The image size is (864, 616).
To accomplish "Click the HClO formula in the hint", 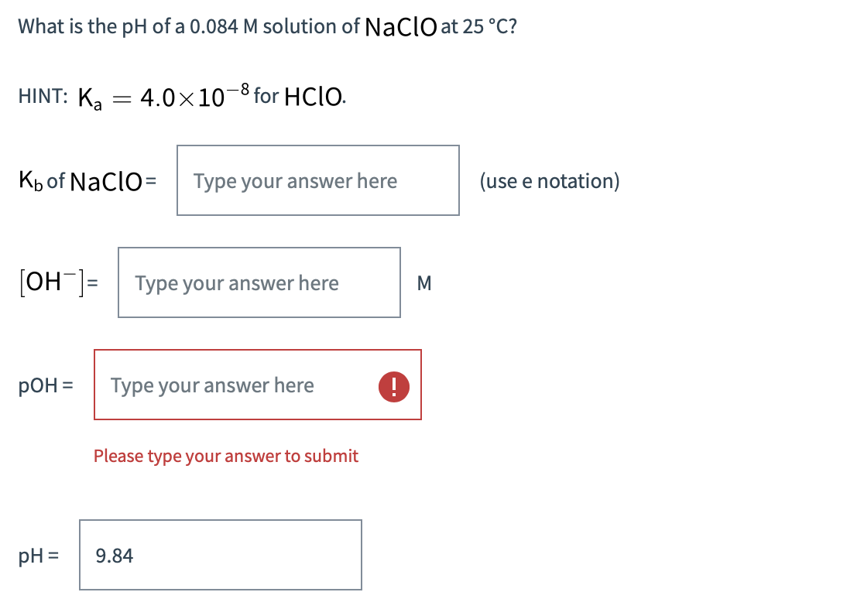I will coord(312,94).
